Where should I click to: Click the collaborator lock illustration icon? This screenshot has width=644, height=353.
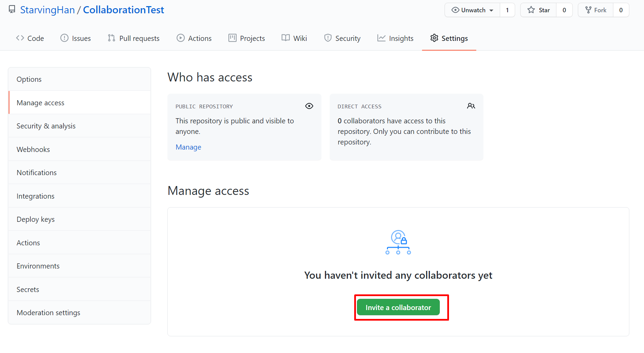pyautogui.click(x=398, y=242)
